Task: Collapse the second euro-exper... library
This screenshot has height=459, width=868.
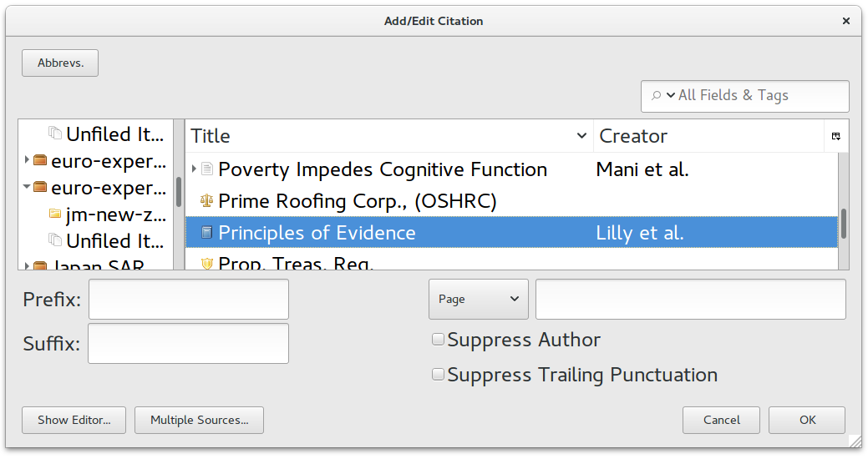Action: (x=27, y=187)
